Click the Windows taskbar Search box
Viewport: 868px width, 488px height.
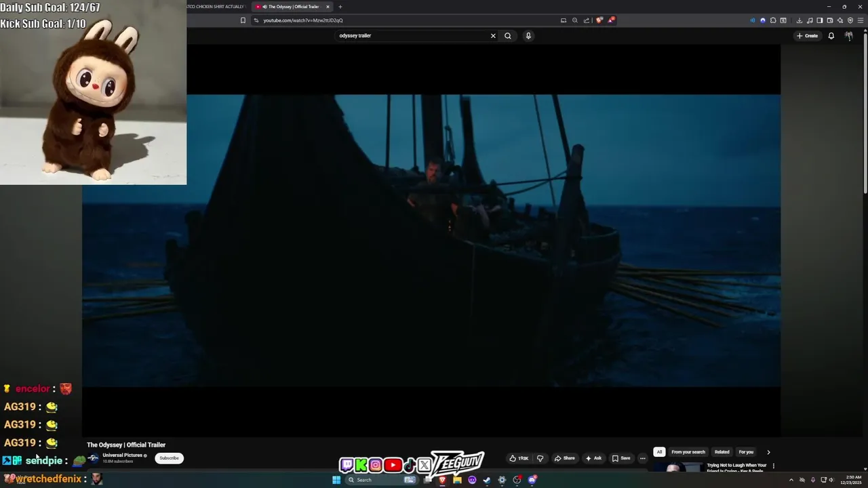coord(382,480)
